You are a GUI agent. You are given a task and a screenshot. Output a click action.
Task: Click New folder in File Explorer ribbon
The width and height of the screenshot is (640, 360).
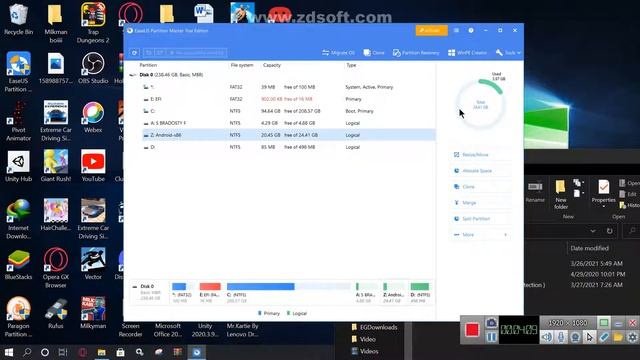coord(560,195)
